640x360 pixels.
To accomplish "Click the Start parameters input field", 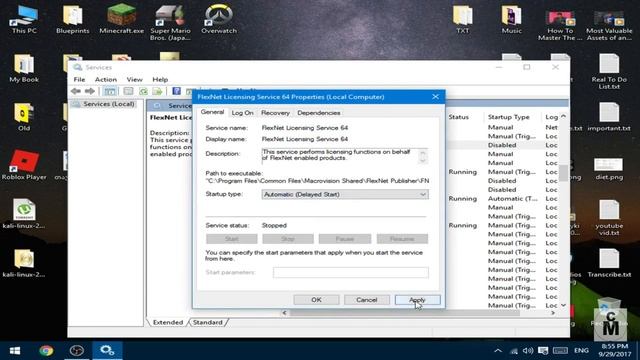I will 351,272.
